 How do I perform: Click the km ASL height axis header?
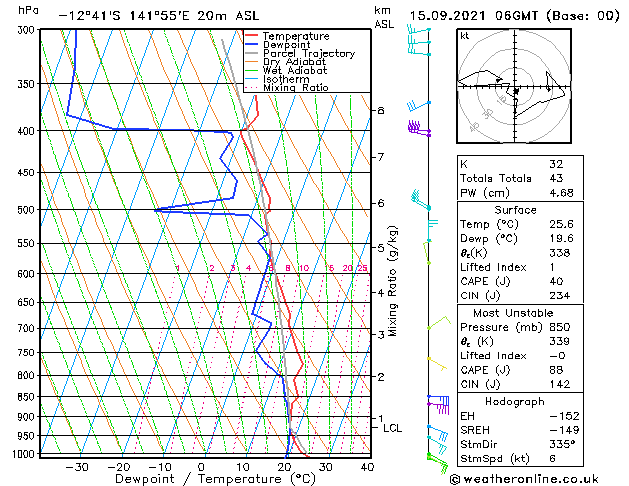[x=384, y=17]
